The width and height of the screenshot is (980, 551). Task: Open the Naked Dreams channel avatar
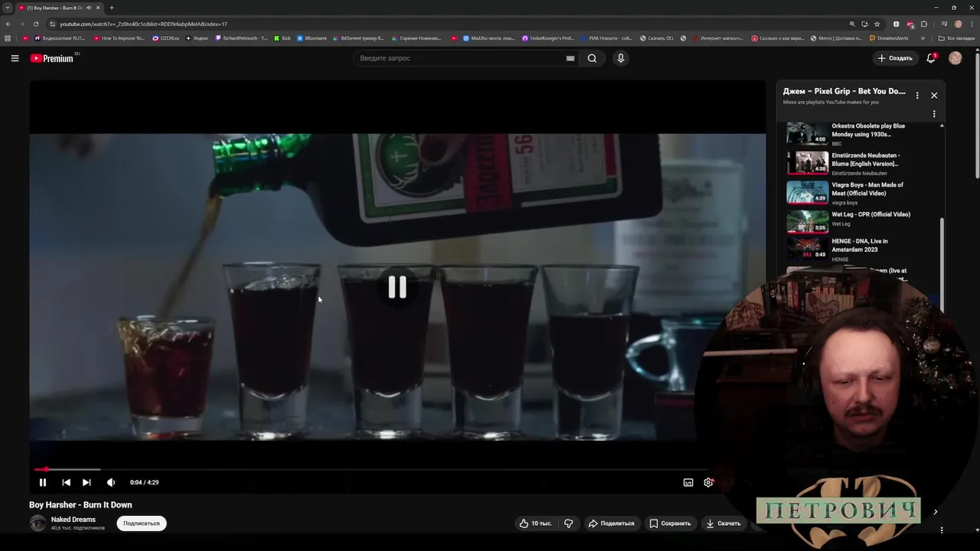(x=38, y=523)
